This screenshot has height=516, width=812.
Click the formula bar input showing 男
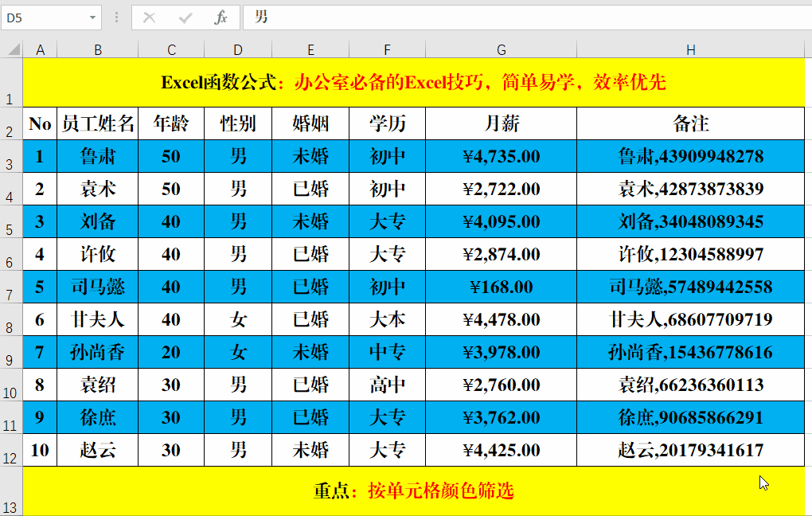[x=527, y=18]
